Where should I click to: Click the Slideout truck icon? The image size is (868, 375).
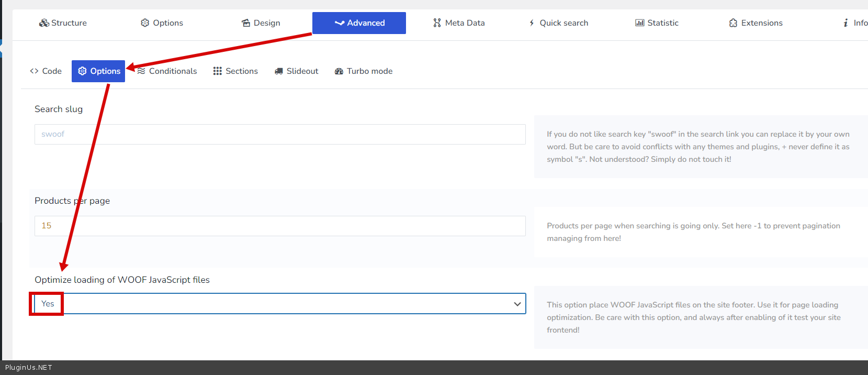coord(279,71)
